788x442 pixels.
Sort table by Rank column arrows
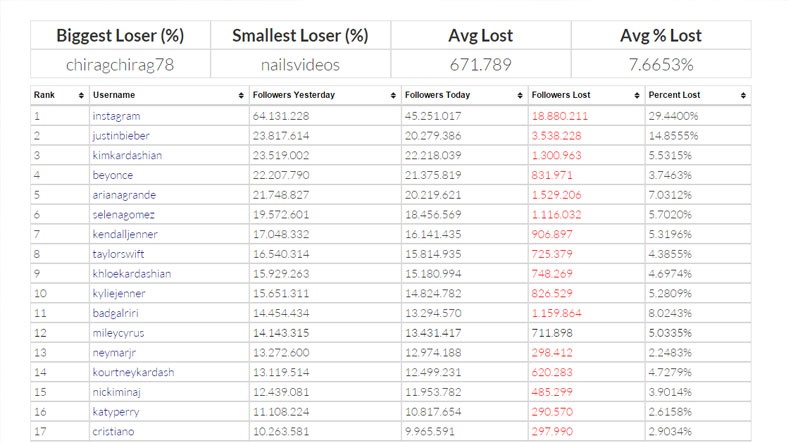pos(81,95)
